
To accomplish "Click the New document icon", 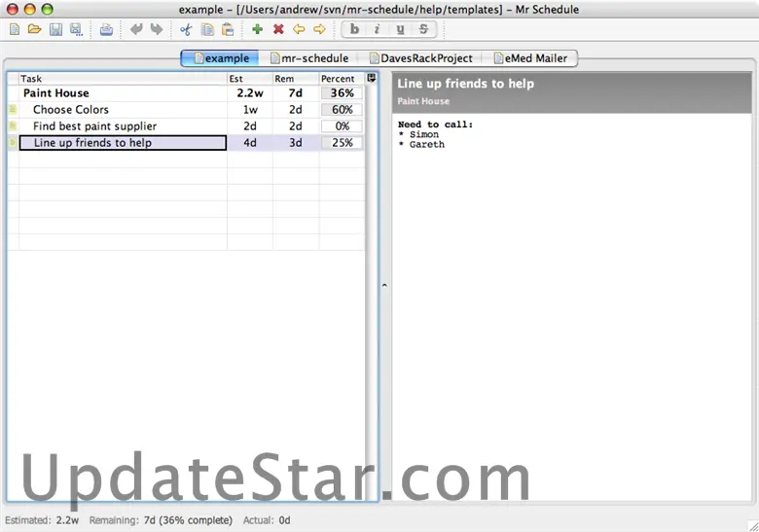I will tap(15, 29).
